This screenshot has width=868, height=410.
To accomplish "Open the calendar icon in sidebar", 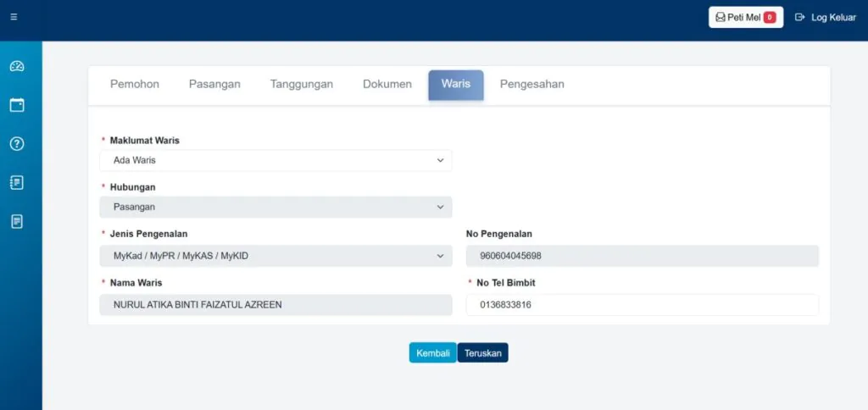I will click(x=17, y=105).
